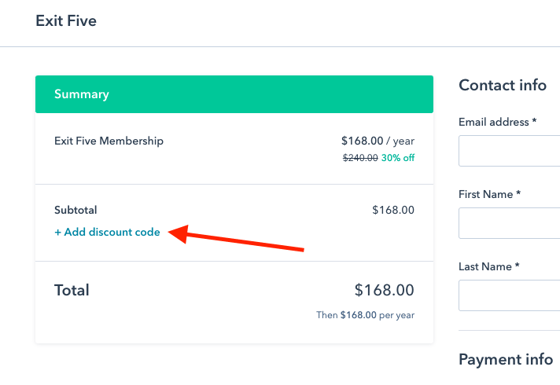Click the Contact info heading

pos(502,85)
